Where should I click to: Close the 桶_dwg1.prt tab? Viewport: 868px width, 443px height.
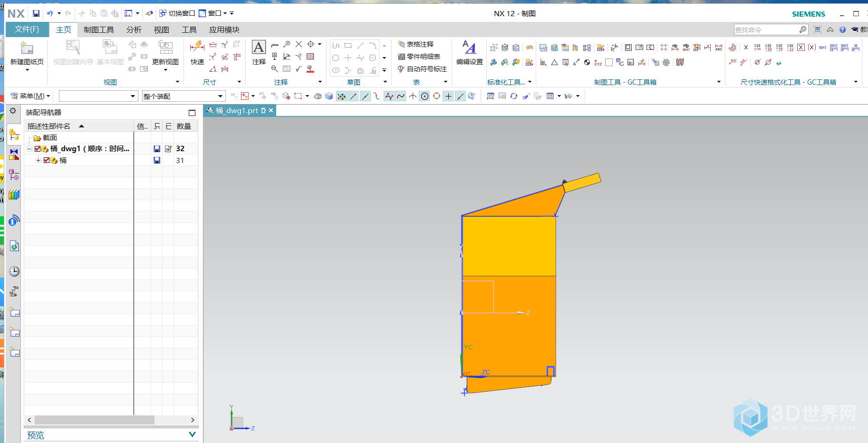pyautogui.click(x=271, y=110)
